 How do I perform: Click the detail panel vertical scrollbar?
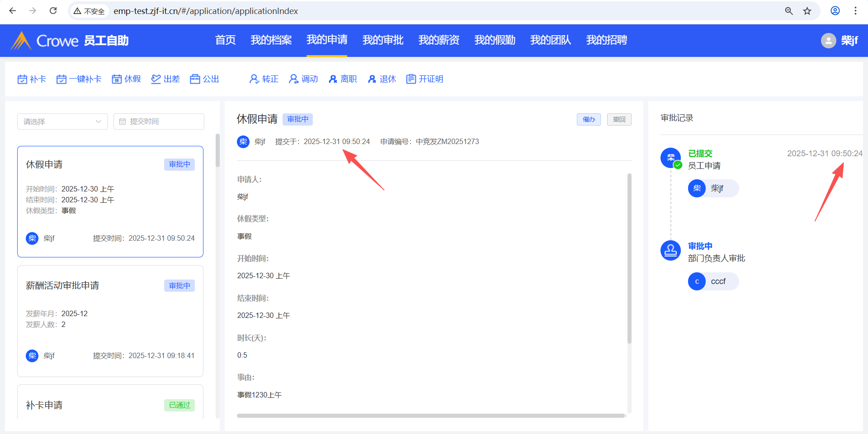point(629,259)
